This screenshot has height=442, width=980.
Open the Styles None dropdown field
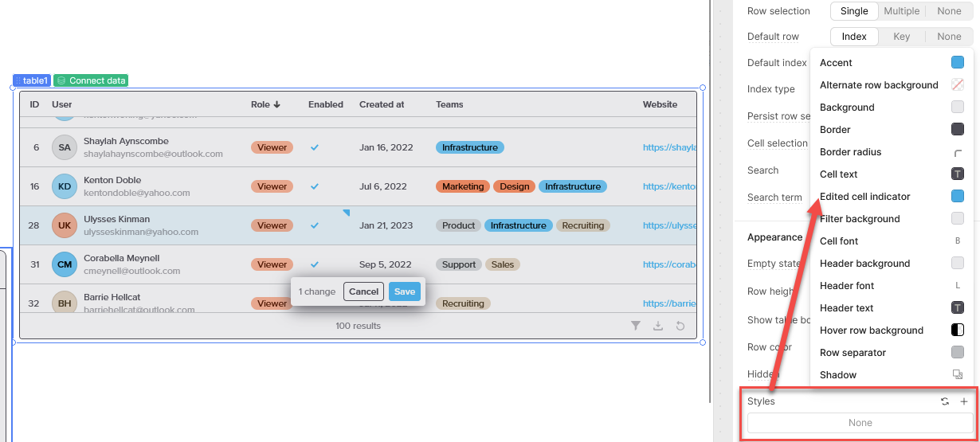(x=860, y=423)
